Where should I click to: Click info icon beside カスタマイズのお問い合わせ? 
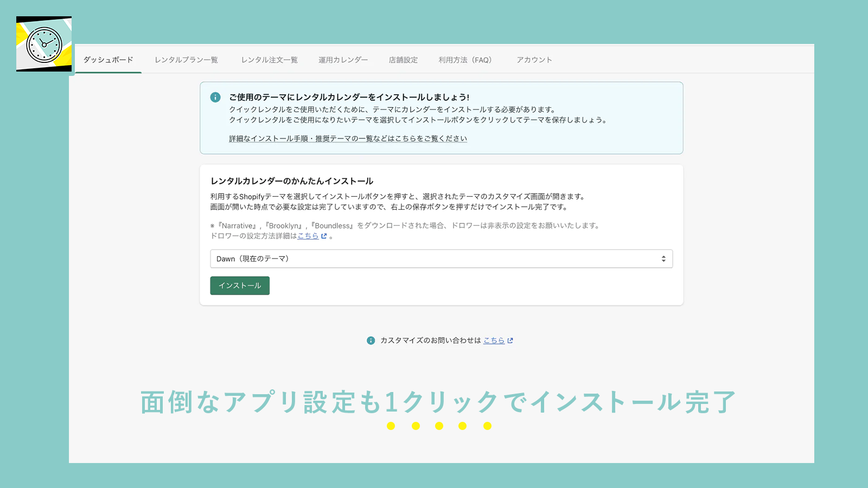click(x=371, y=341)
